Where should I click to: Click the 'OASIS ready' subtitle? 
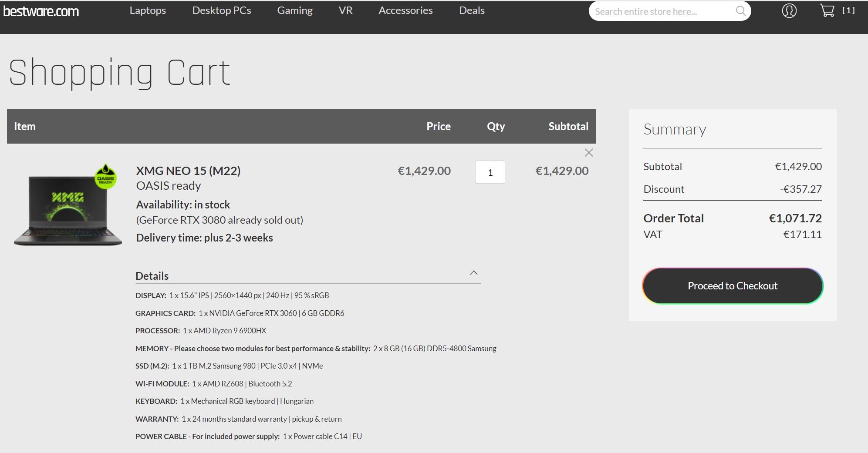click(169, 186)
